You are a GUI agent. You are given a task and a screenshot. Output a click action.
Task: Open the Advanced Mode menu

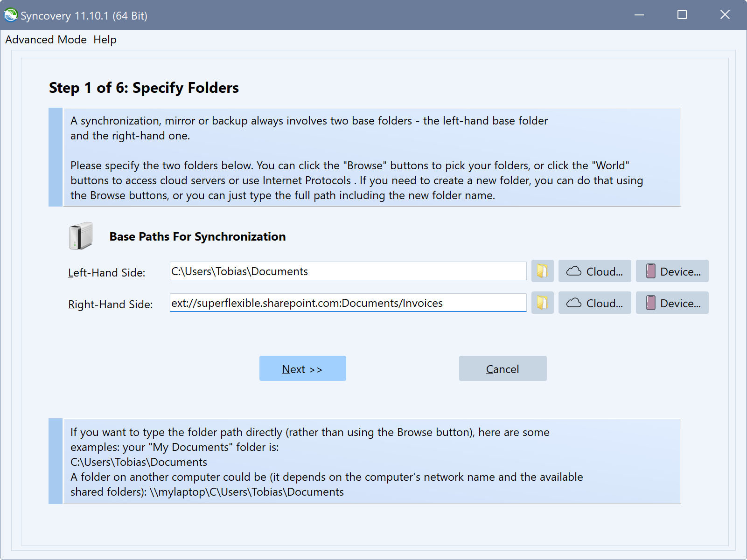[x=46, y=40]
